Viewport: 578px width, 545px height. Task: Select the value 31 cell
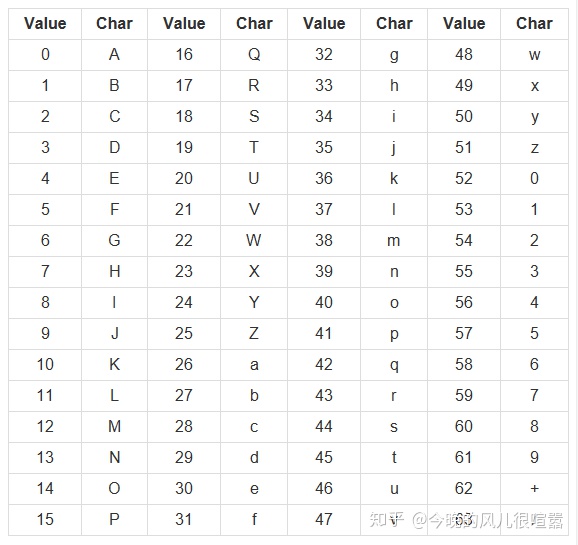pos(184,520)
